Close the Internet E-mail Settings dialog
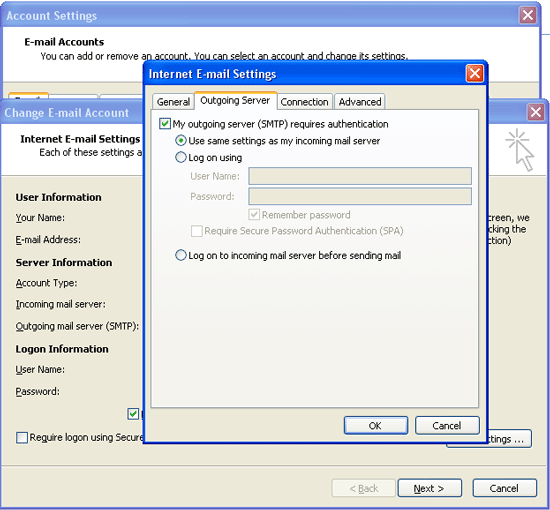Image resolution: width=550 pixels, height=510 pixels. click(475, 74)
